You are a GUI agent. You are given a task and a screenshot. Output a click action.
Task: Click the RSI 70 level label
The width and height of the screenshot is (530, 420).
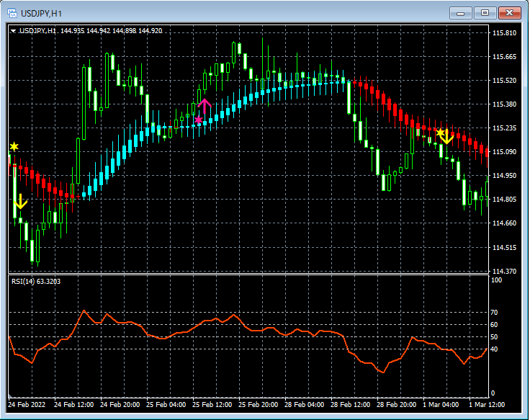point(494,313)
